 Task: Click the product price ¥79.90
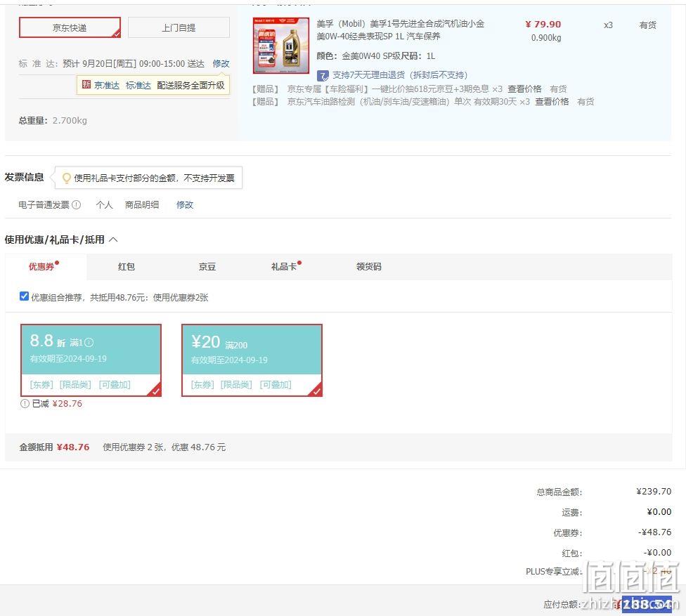click(543, 25)
